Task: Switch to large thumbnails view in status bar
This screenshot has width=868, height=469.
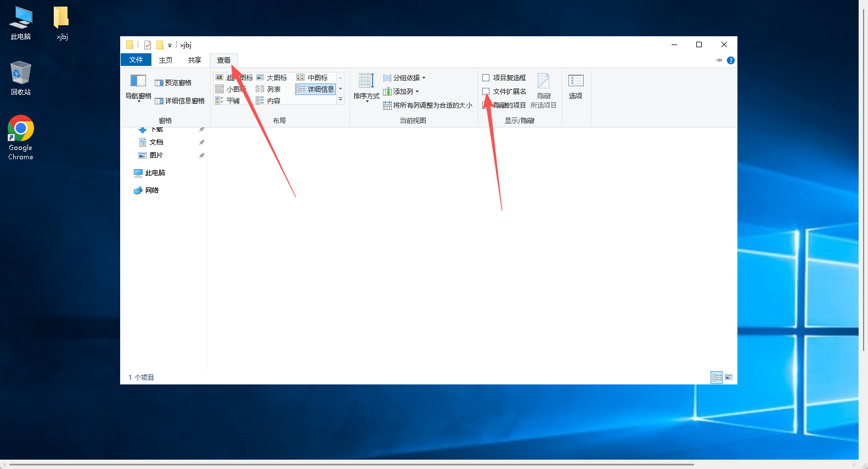Action: [x=729, y=377]
